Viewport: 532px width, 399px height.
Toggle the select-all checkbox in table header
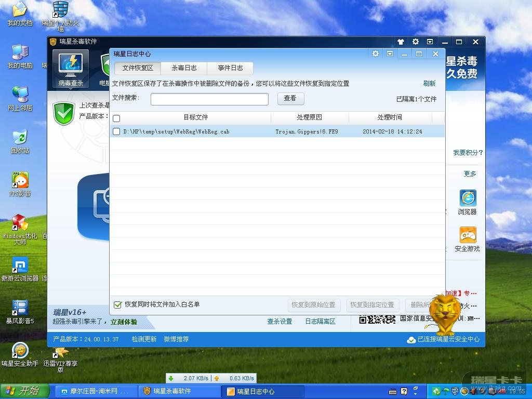click(x=116, y=118)
